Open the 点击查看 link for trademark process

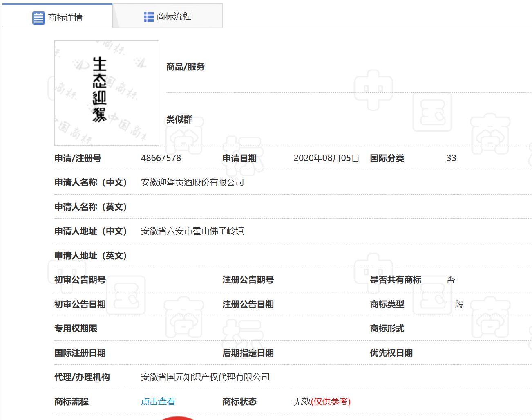[x=158, y=402]
